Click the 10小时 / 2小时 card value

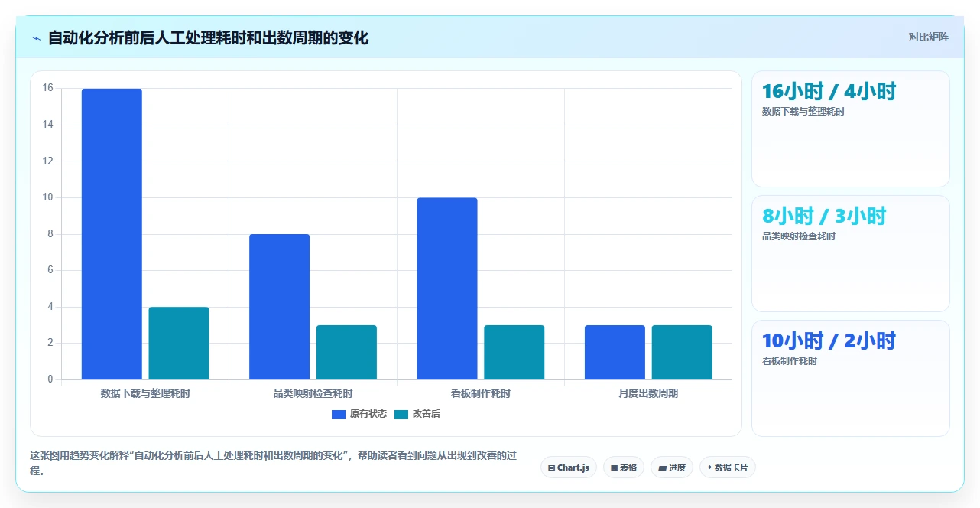[x=829, y=340]
